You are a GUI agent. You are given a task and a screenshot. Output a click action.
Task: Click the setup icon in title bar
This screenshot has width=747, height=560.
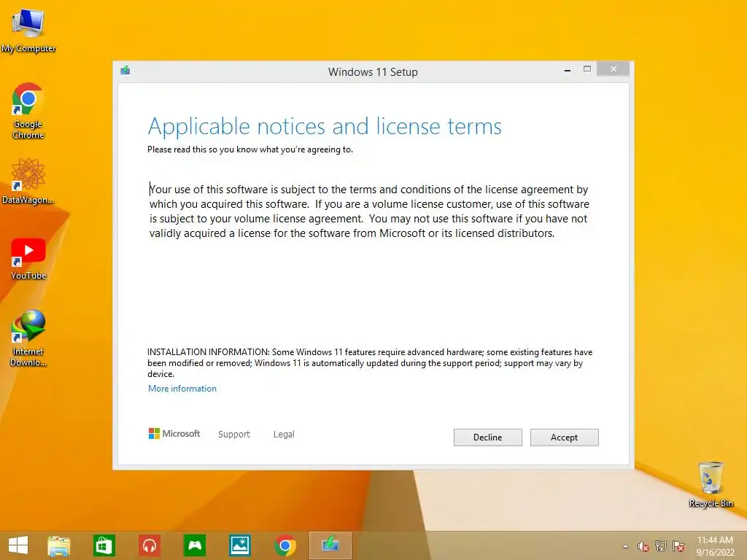click(125, 71)
